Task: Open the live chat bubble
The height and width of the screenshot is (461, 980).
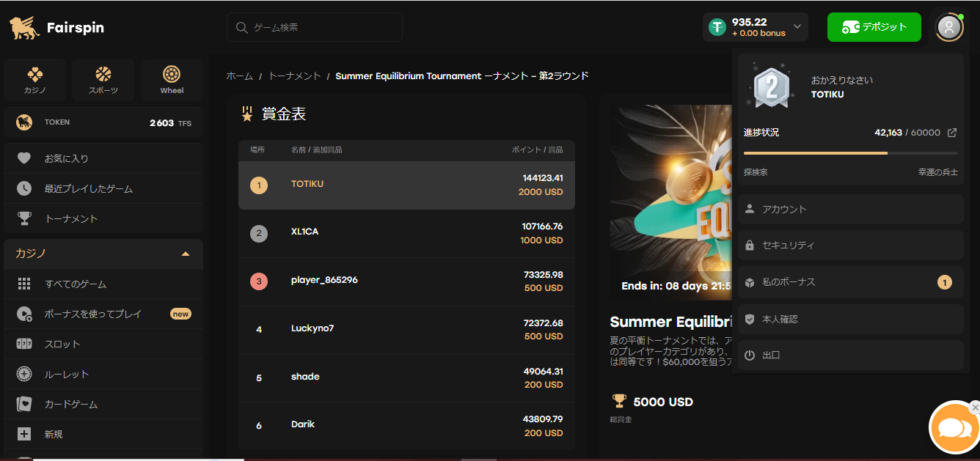Action: (954, 428)
